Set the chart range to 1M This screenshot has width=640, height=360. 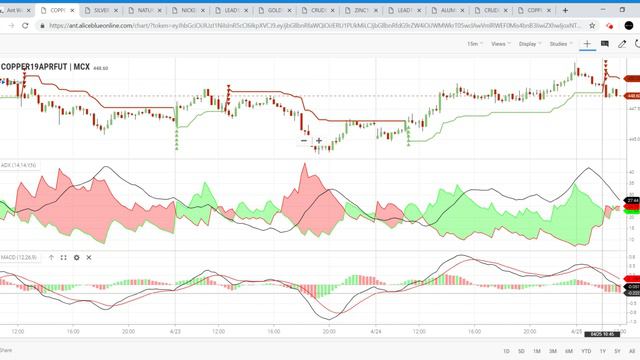click(x=537, y=351)
